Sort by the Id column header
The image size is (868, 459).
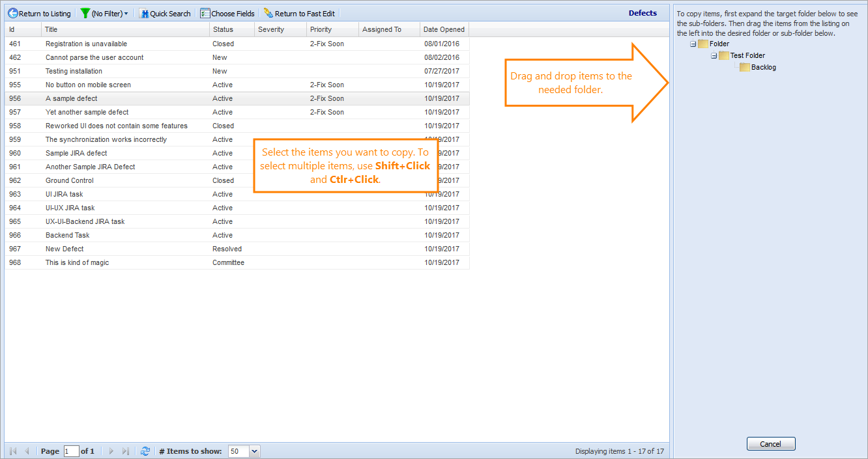tap(23, 29)
